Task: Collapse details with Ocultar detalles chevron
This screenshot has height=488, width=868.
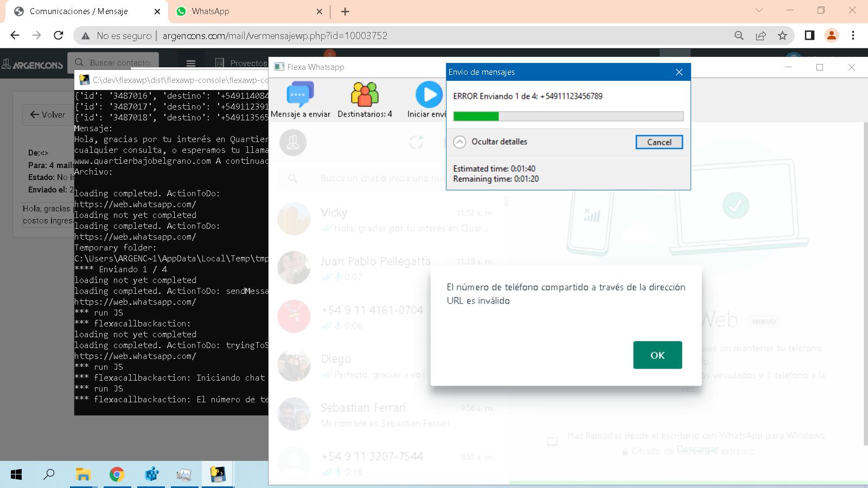Action: click(x=459, y=142)
